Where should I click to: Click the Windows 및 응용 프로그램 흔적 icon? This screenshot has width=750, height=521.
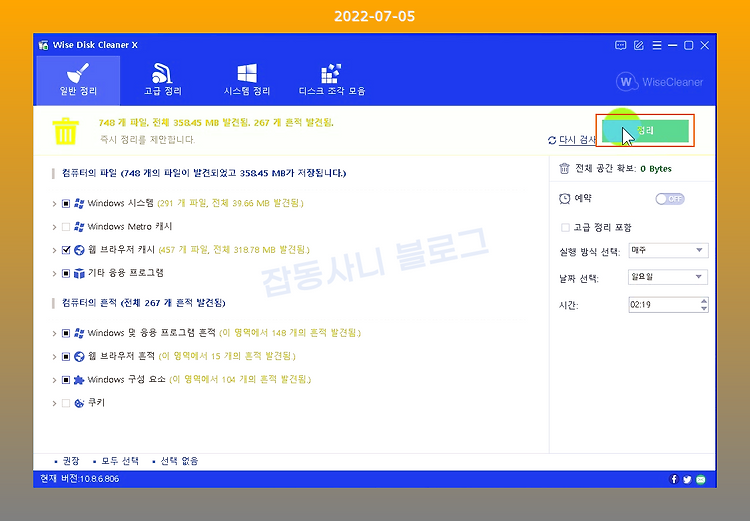[79, 333]
